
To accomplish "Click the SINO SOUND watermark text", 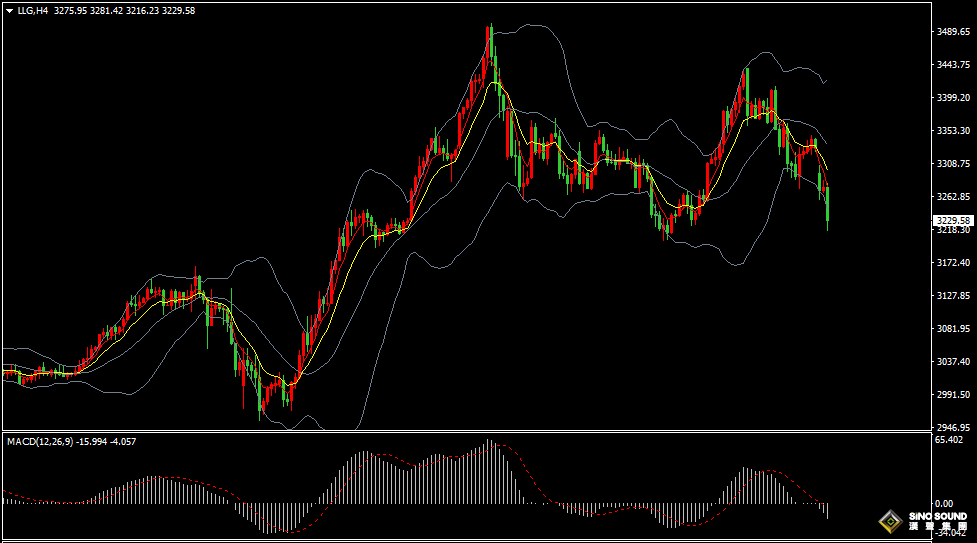I will (x=938, y=517).
